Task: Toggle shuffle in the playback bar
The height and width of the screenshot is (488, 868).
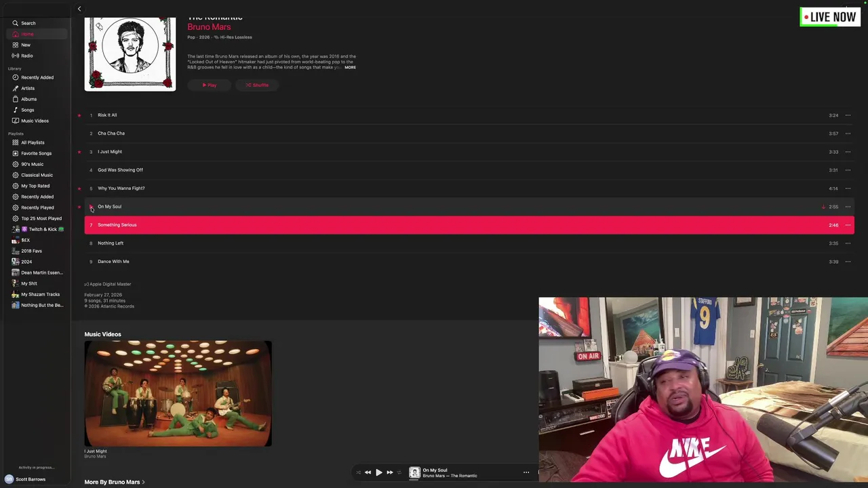Action: pyautogui.click(x=358, y=472)
